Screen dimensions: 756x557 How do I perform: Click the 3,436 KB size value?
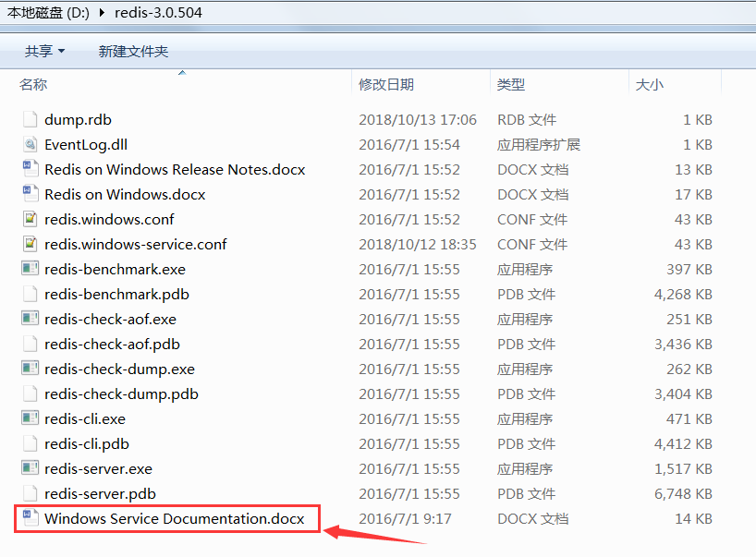683,345
